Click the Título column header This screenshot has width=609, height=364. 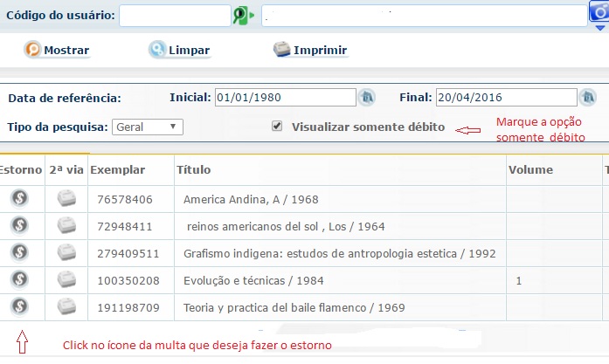[x=193, y=169]
